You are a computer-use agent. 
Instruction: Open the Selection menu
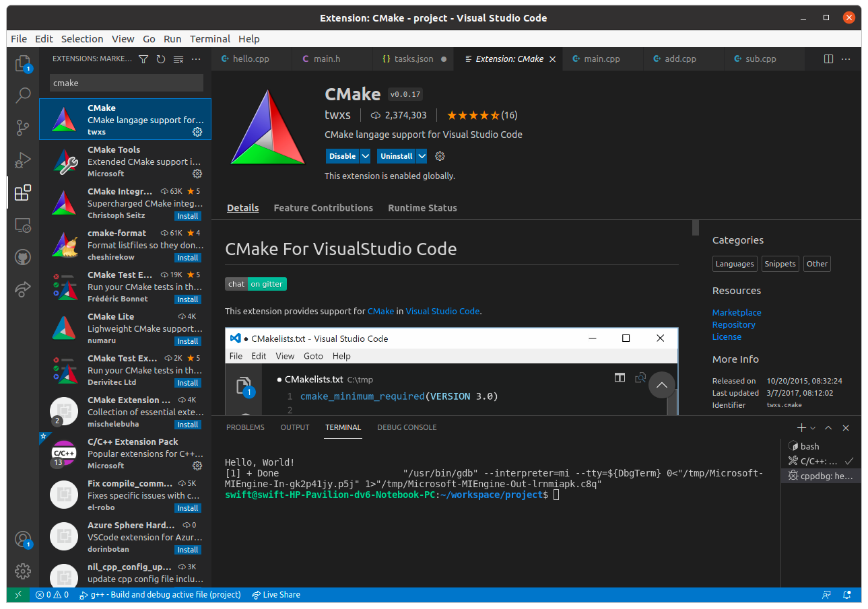(82, 39)
